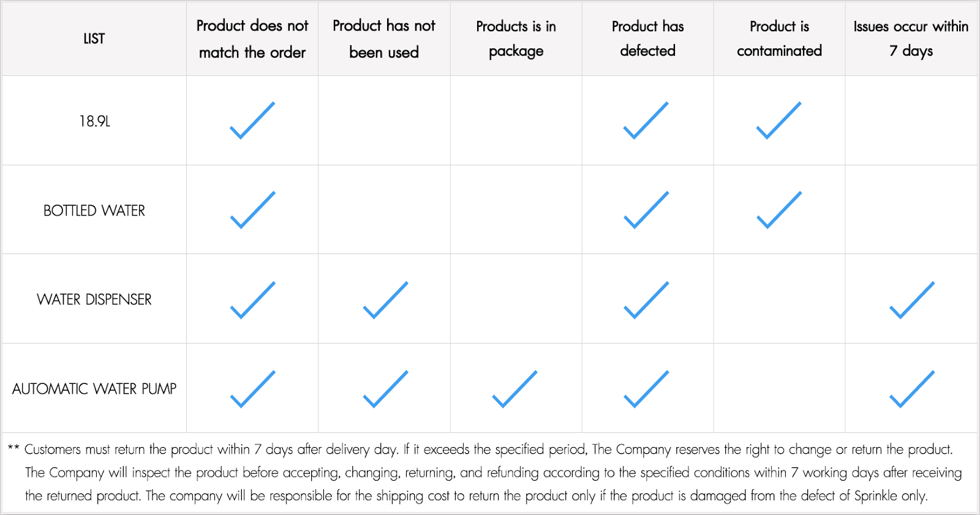This screenshot has width=980, height=515.
Task: Select the 'Product does not match the order' header
Action: tap(252, 39)
